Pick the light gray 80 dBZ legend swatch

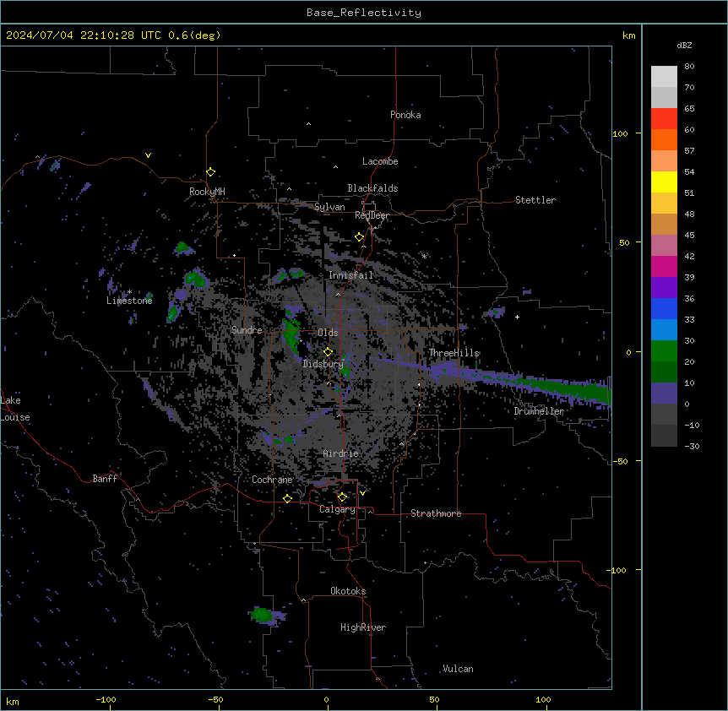(x=664, y=77)
